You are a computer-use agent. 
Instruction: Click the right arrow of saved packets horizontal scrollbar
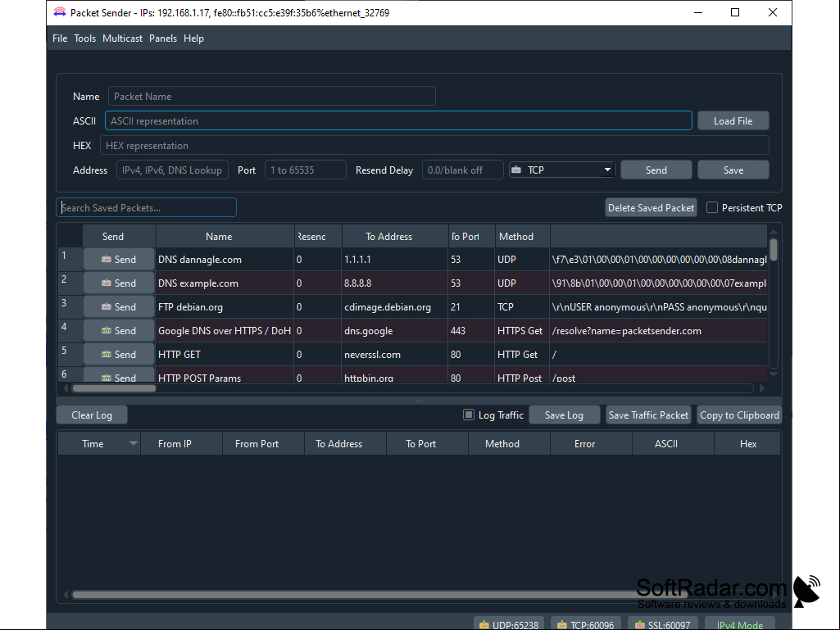coord(762,388)
